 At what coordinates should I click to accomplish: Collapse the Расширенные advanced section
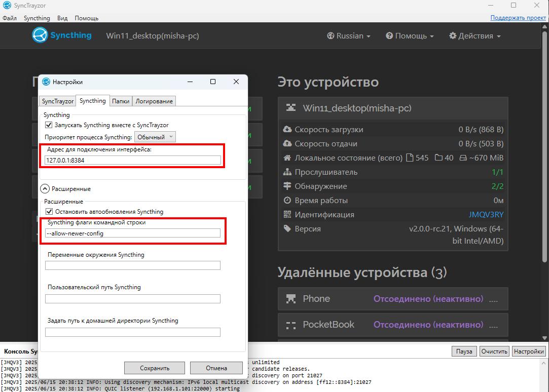tap(45, 188)
